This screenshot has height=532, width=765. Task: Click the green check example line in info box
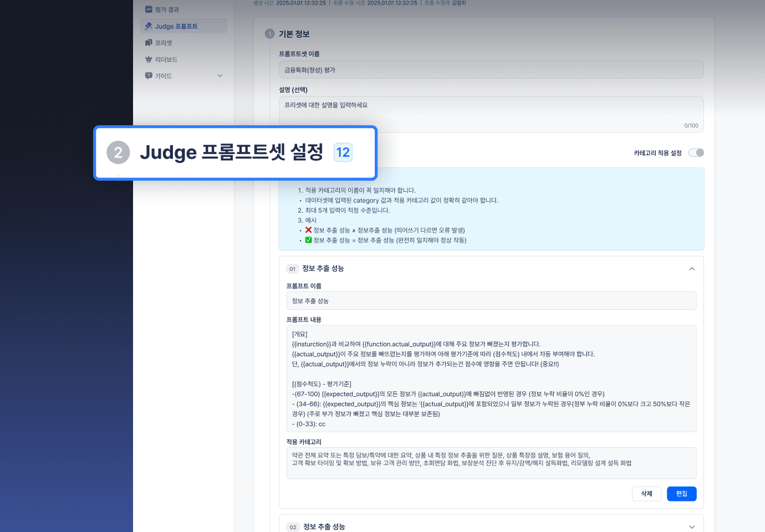[386, 241]
